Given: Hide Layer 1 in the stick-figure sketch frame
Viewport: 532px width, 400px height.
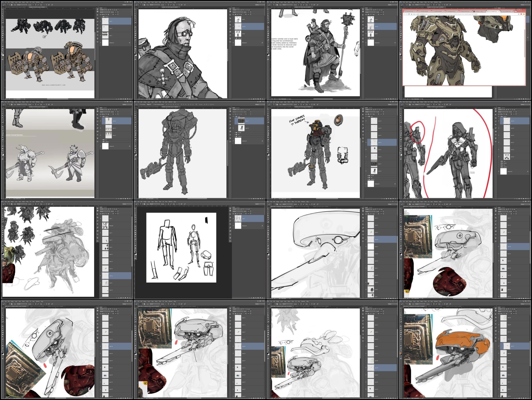Looking at the screenshot, I should tap(233, 219).
